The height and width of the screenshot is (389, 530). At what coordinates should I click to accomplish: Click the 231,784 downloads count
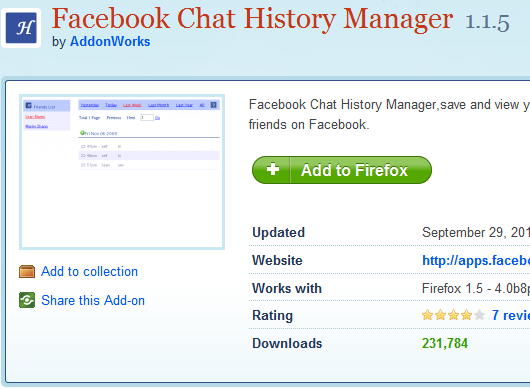pyautogui.click(x=445, y=343)
